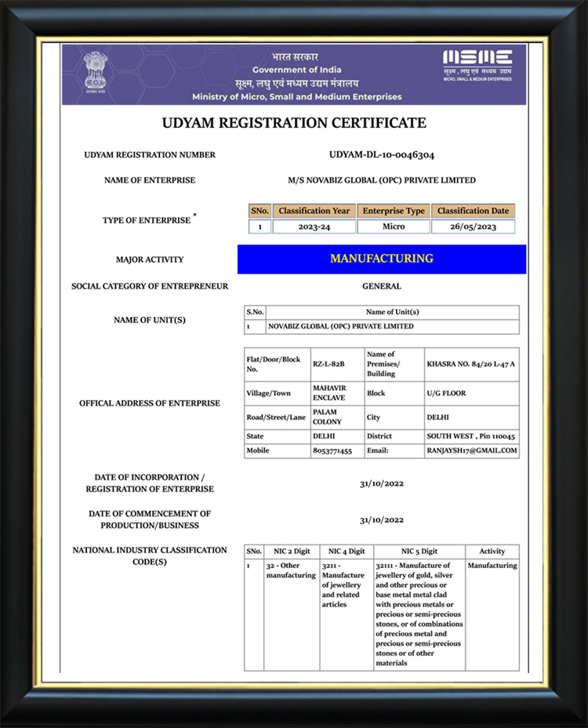Click 'NIC 4 Digit' column header
This screenshot has height=728, width=588.
click(347, 551)
